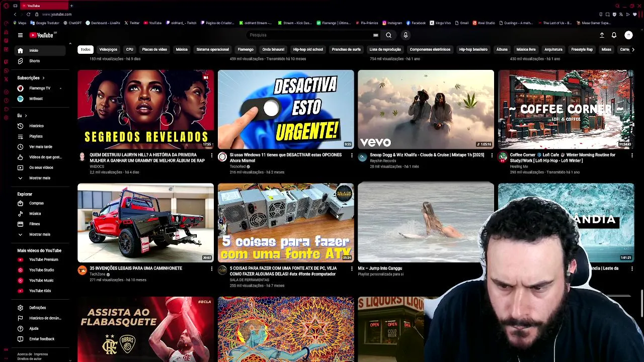Open the Instagram bookmark
This screenshot has width=644, height=362.
(392, 23)
